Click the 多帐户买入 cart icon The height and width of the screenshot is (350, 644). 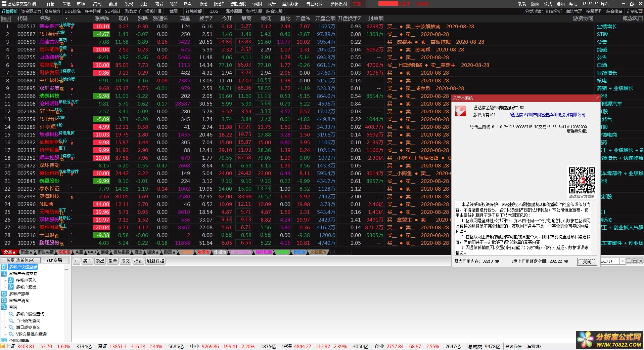(x=11, y=280)
